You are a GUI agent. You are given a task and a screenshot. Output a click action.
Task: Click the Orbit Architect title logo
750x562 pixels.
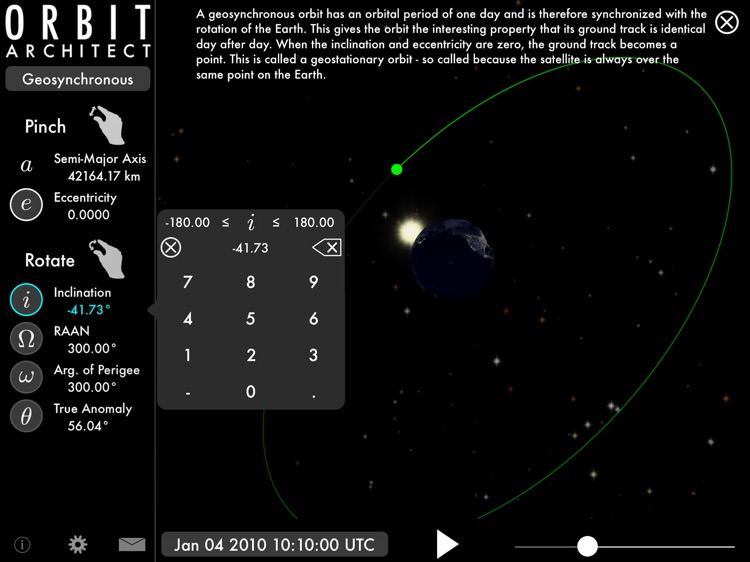(x=78, y=31)
